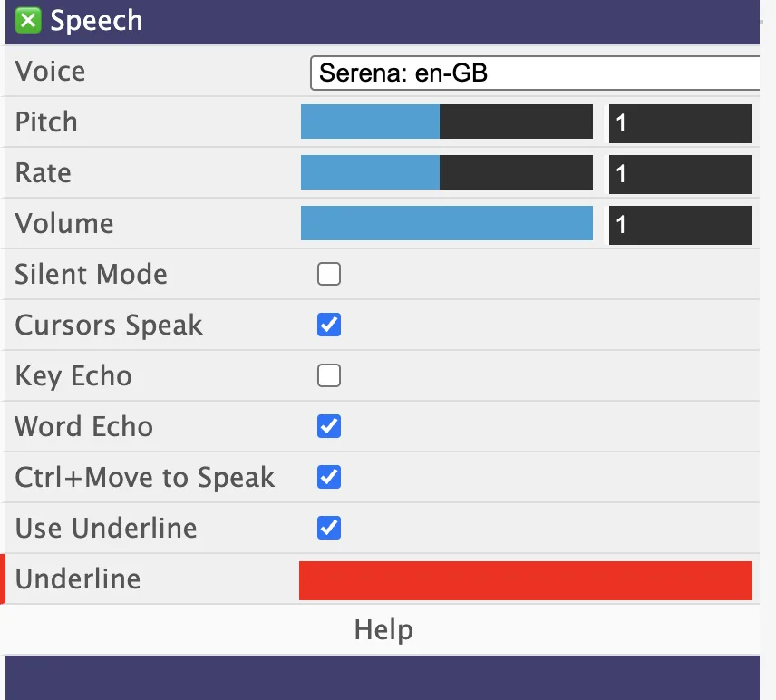Click the Pitch slider bar

(446, 122)
